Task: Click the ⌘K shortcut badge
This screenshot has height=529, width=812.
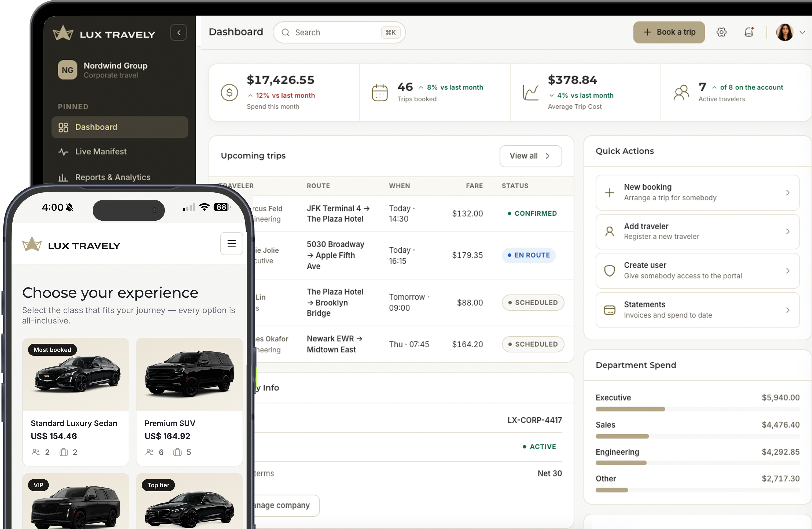Action: [390, 32]
